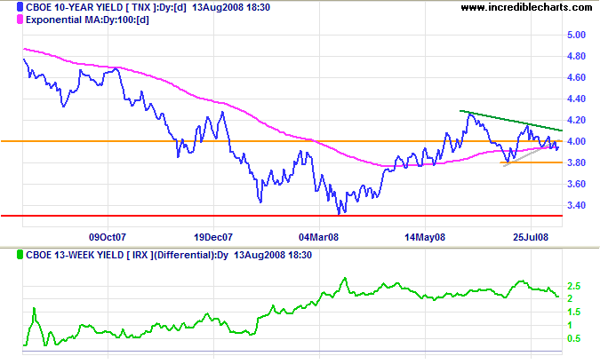Viewport: 600px width, 364px height.
Task: Click the 2.5 differential axis value
Action: point(573,286)
